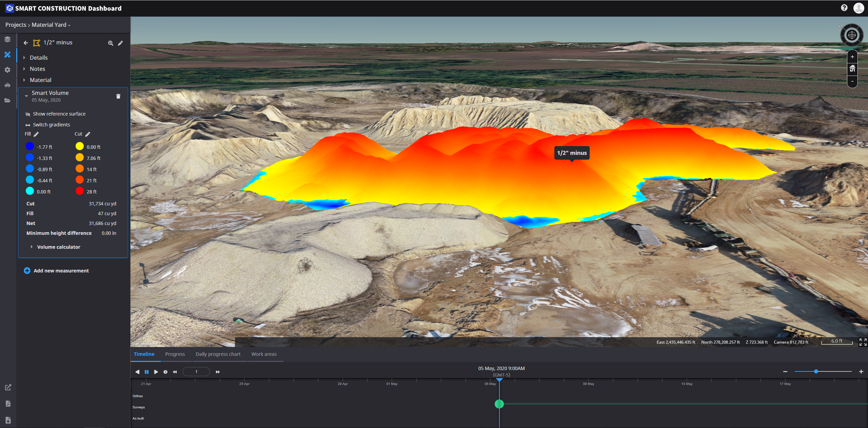Reset map view with home icon
Screen dimensions: 868x428
coord(852,69)
